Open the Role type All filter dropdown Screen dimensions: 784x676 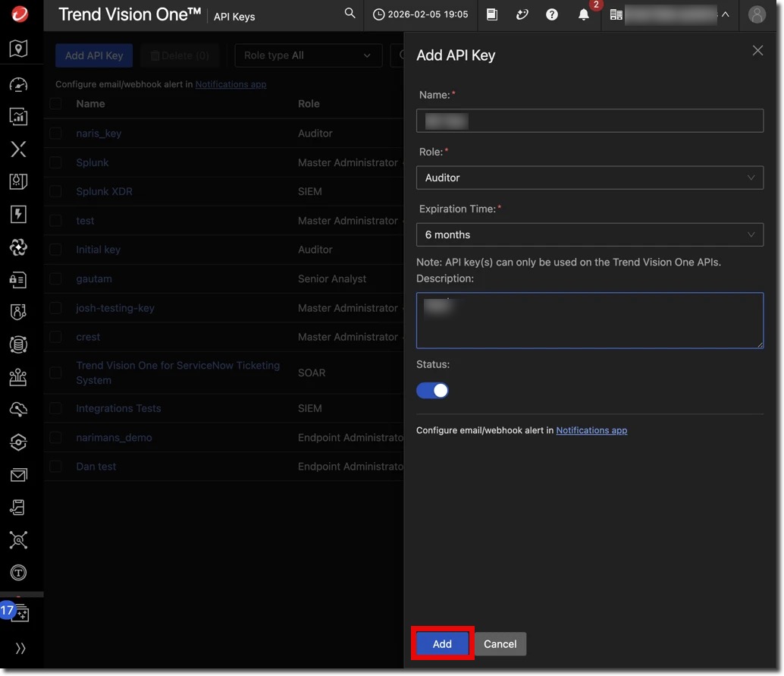click(x=308, y=55)
